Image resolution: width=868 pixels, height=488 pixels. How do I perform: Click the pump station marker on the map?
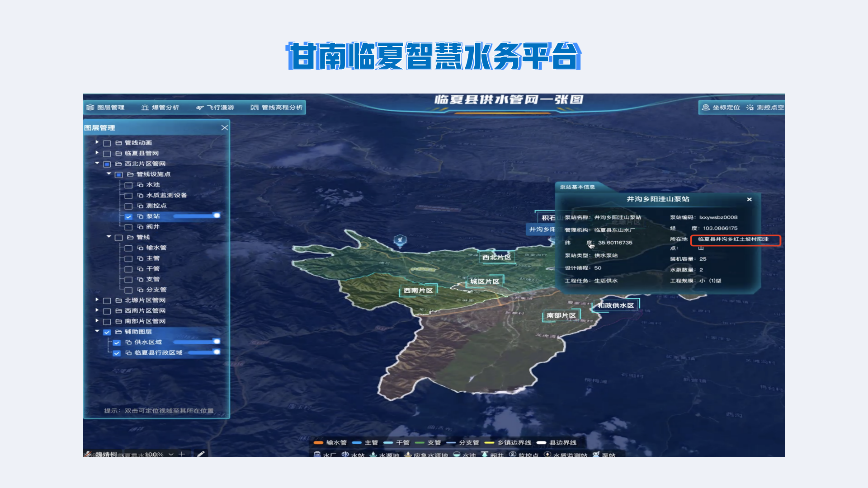(400, 240)
